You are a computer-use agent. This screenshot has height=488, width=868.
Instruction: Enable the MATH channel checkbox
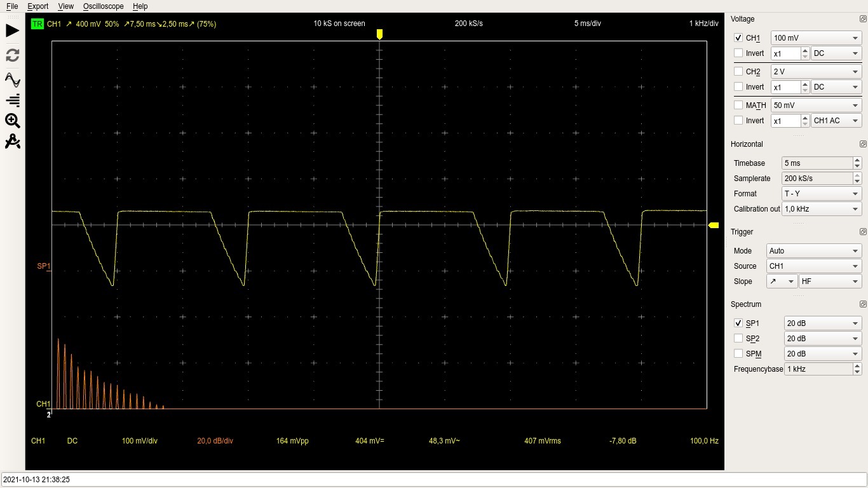click(738, 105)
